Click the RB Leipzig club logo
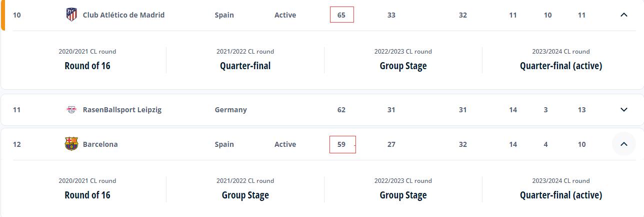The image size is (644, 217). coord(71,110)
